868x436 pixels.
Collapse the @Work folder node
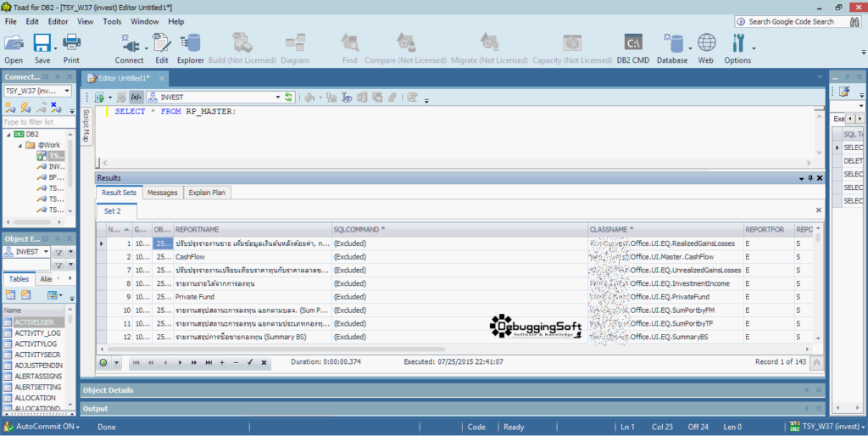[x=20, y=145]
